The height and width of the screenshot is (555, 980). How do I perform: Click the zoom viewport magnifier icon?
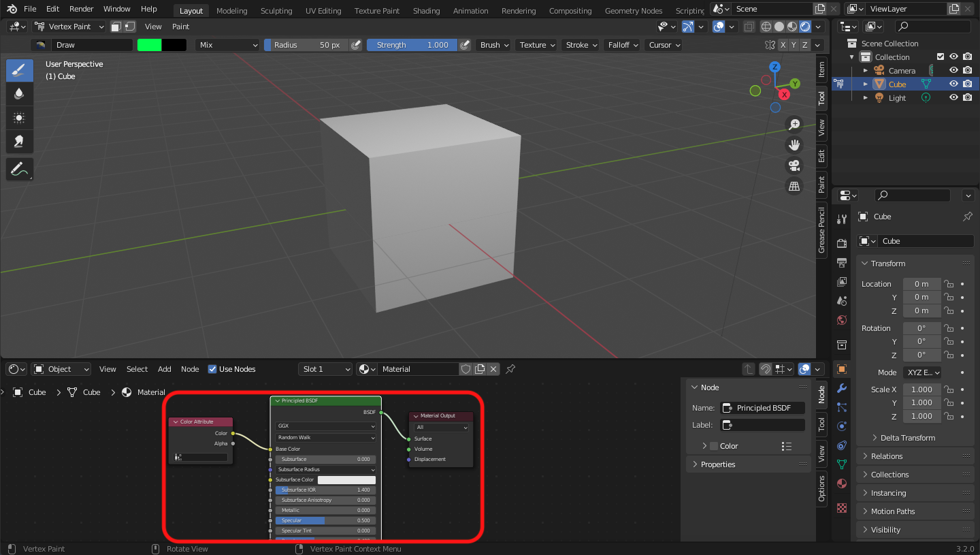click(794, 124)
